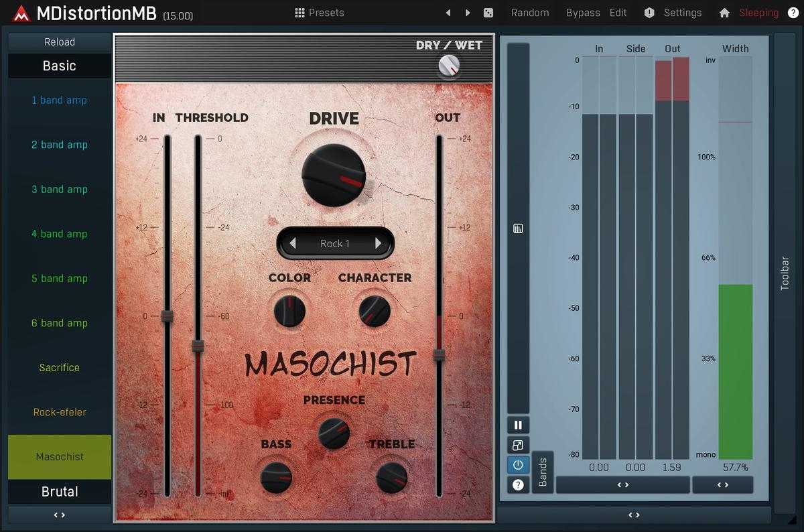
Task: Select the Masochist device tab
Action: point(60,457)
